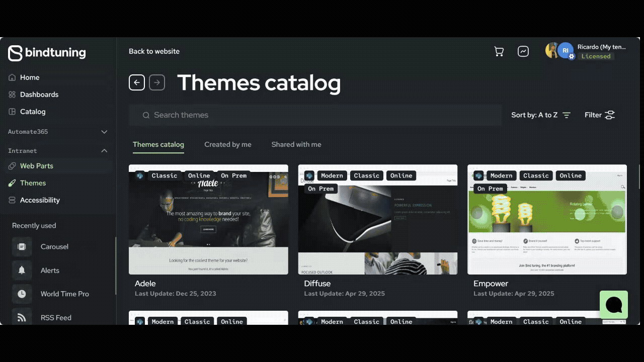The height and width of the screenshot is (362, 644).
Task: Click the Alerts bell icon
Action: [22, 270]
